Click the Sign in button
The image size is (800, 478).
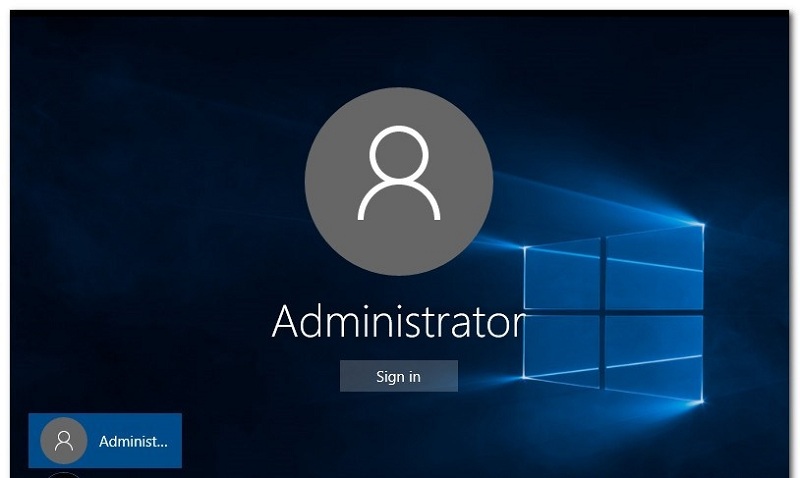398,376
